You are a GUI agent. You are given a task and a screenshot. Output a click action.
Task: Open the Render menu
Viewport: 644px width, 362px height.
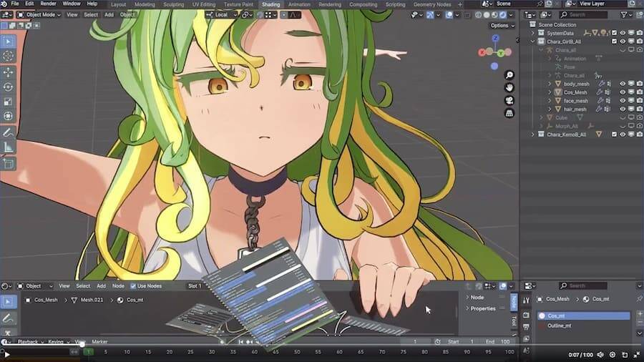click(x=48, y=4)
